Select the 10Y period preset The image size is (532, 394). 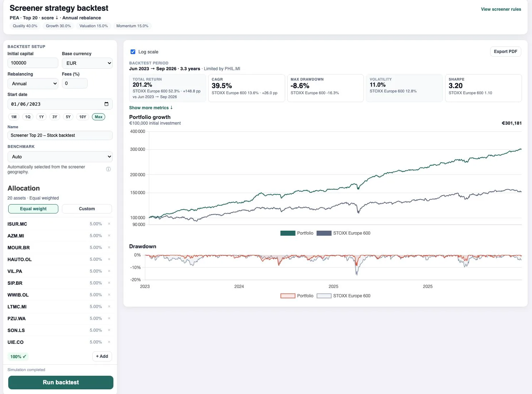(x=83, y=117)
